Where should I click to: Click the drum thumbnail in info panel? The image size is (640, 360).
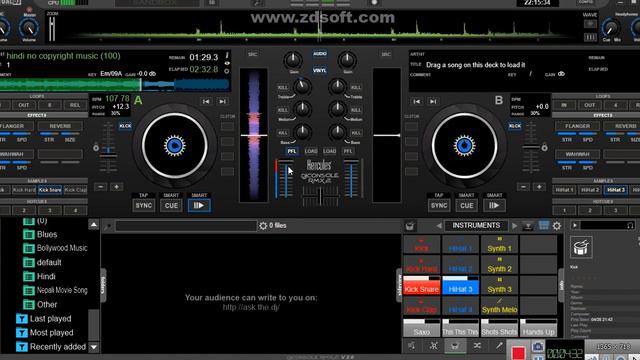[581, 247]
